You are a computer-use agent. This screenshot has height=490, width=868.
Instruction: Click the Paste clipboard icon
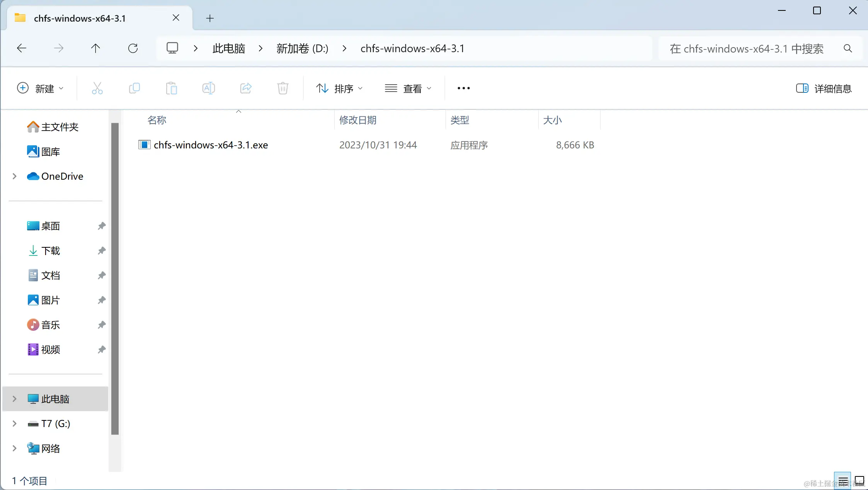pos(171,88)
